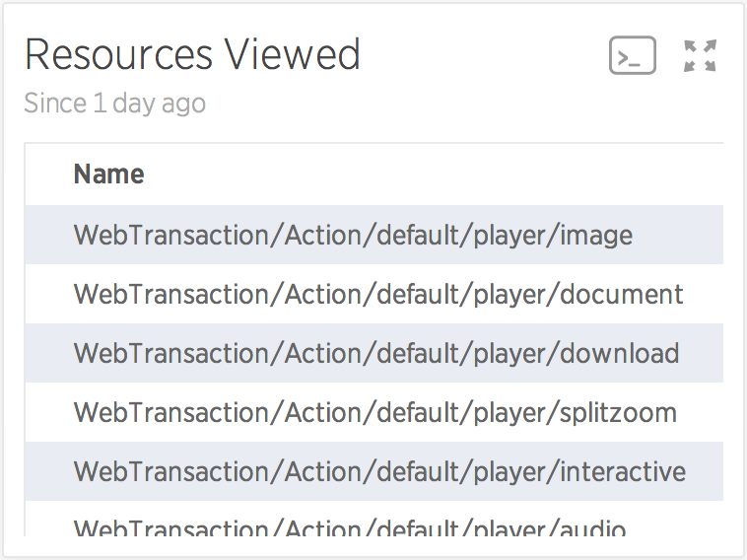Open WebTransaction/Action/default/player/interactive entry

pyautogui.click(x=379, y=471)
